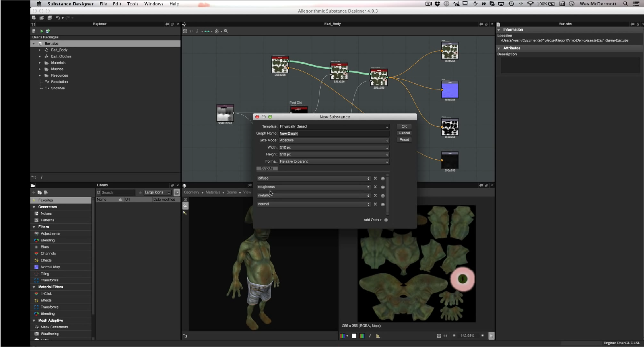Open the Large Icons view mode dropdown
The image size is (644, 347).
pyautogui.click(x=157, y=193)
